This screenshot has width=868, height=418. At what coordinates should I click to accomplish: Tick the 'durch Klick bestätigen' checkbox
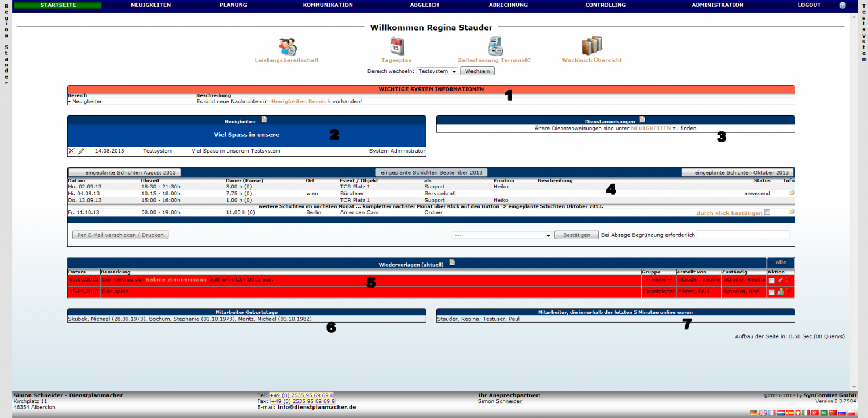pos(767,213)
